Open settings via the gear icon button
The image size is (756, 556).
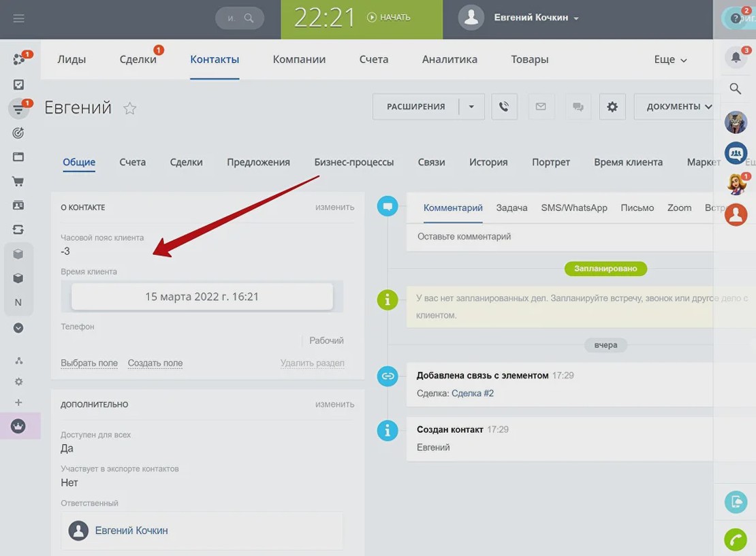click(x=612, y=107)
